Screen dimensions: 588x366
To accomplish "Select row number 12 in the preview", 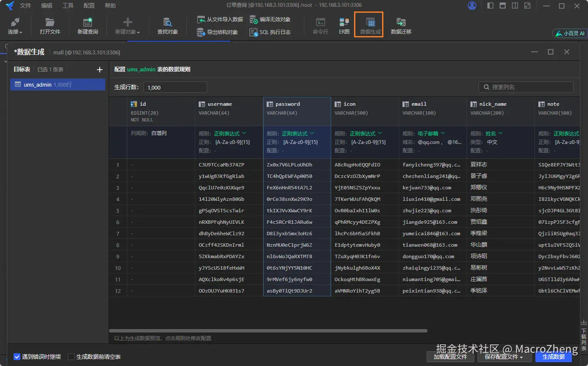I will click(118, 291).
